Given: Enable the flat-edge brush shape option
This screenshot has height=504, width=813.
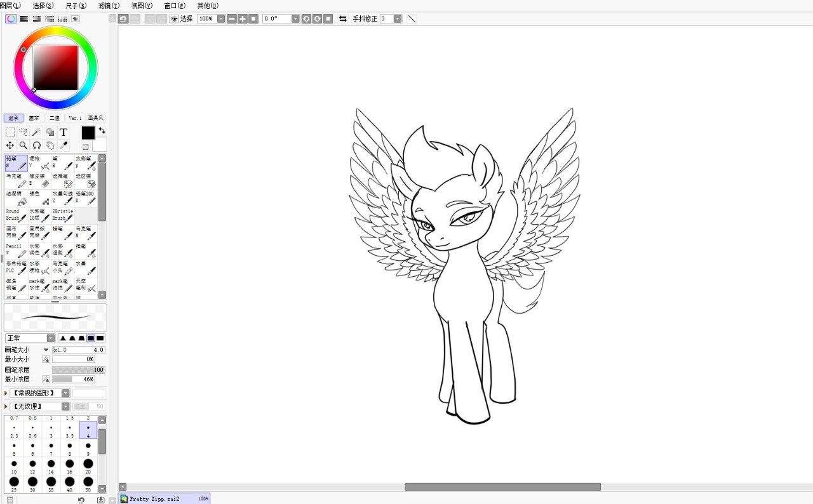Looking at the screenshot, I should tap(100, 338).
